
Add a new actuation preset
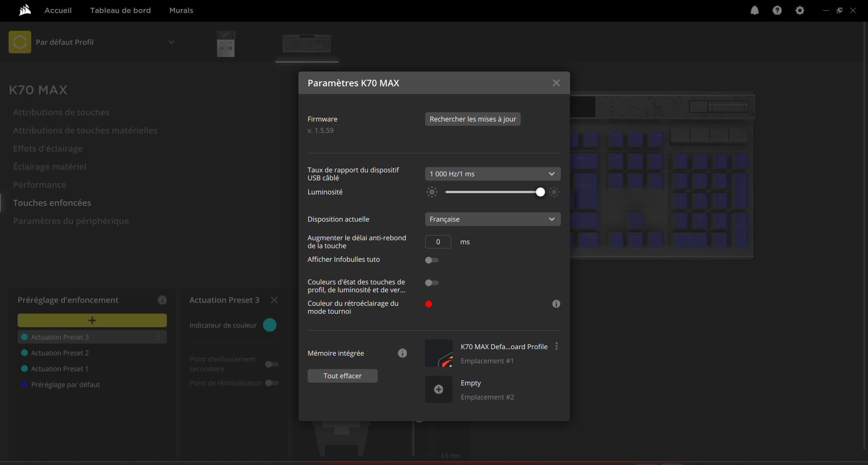tap(92, 320)
